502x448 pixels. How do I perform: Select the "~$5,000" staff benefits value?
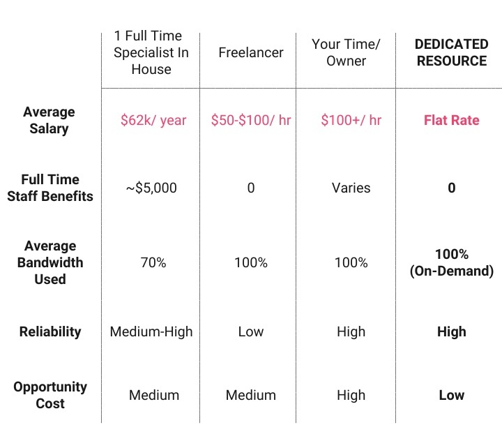(x=151, y=188)
